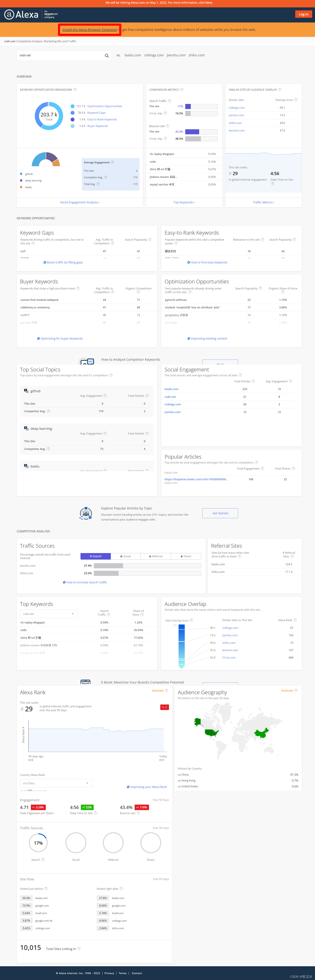Click the help icon next to Visited right after
315x980 pixels.
tap(121, 889)
